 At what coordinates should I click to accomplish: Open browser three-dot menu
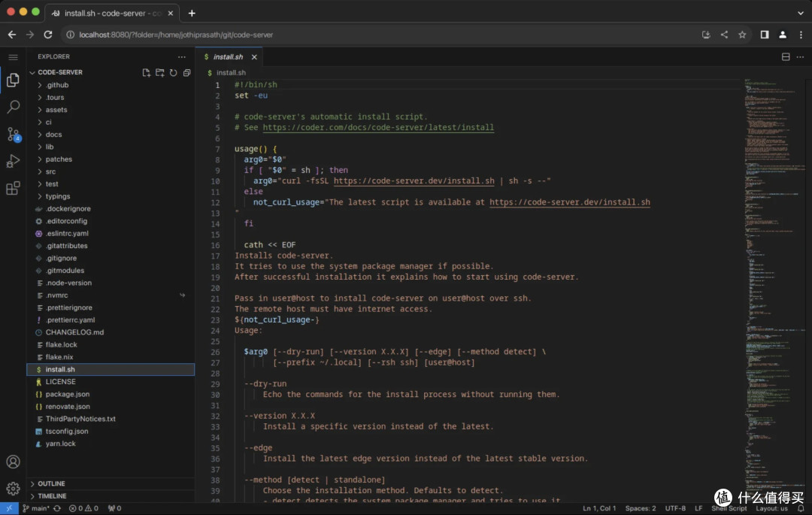coord(801,35)
